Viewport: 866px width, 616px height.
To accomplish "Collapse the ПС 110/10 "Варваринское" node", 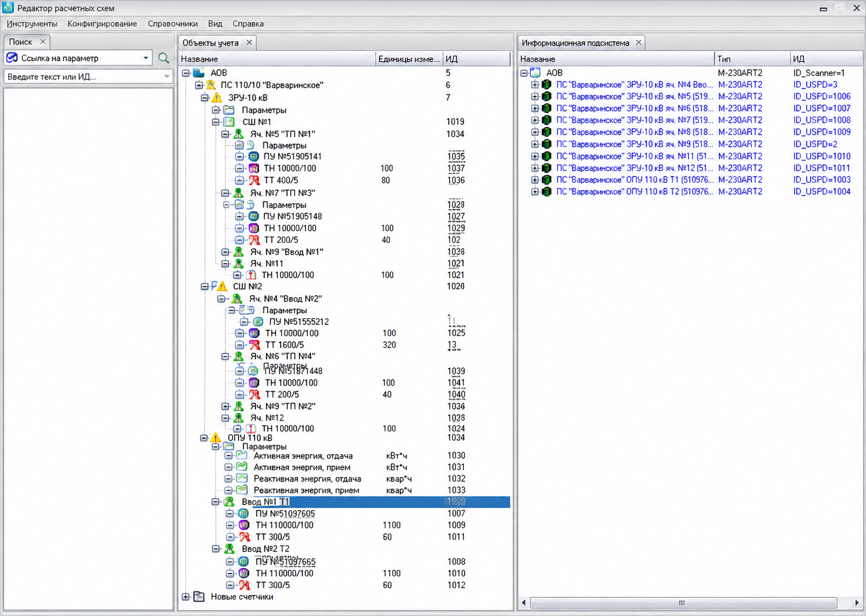I will 199,85.
